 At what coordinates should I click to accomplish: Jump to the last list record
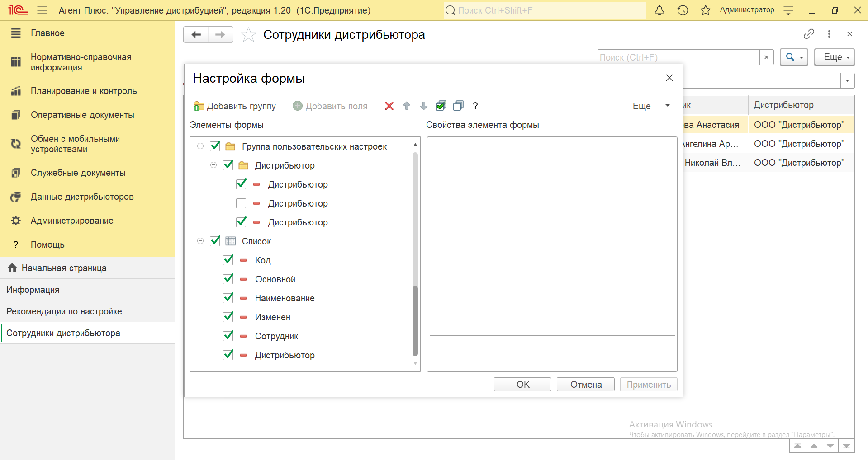click(x=846, y=446)
